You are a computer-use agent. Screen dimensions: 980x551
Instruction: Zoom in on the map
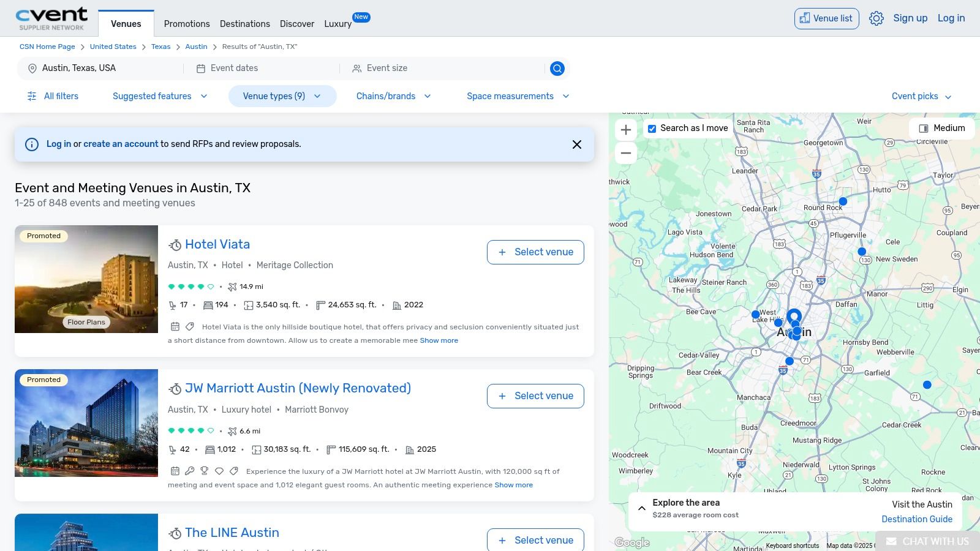tap(626, 130)
